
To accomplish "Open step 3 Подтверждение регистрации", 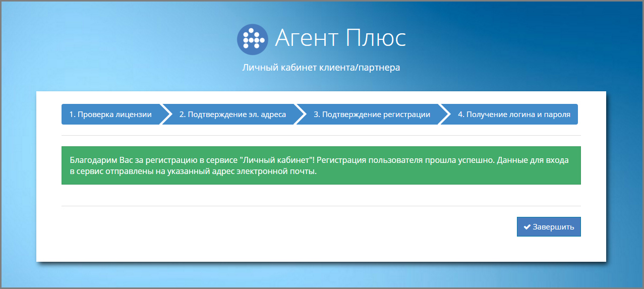I will [372, 114].
